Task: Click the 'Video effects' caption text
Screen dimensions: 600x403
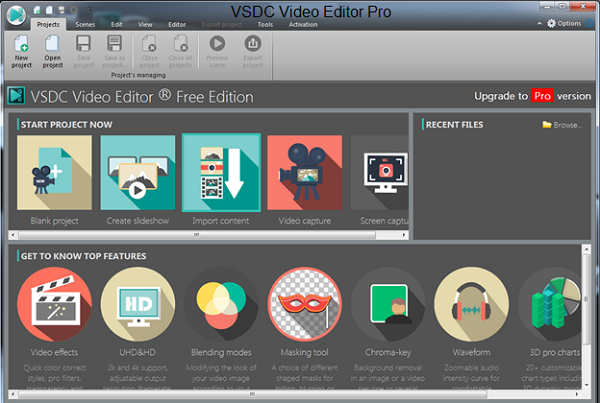Action: click(x=54, y=352)
